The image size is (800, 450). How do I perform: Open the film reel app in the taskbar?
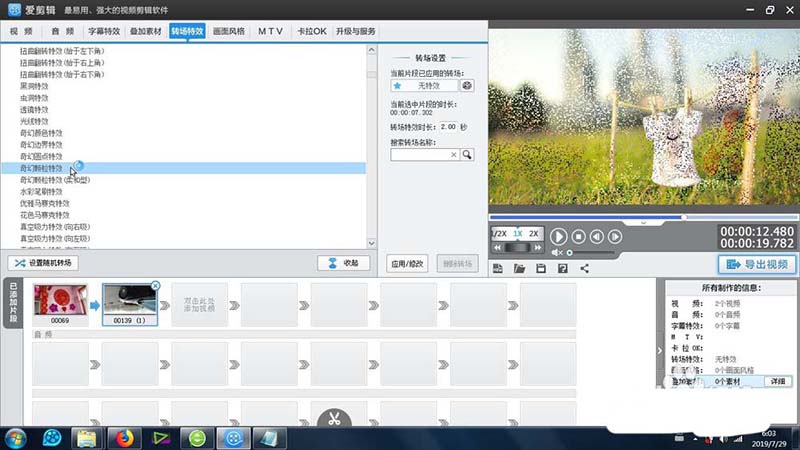(x=52, y=438)
